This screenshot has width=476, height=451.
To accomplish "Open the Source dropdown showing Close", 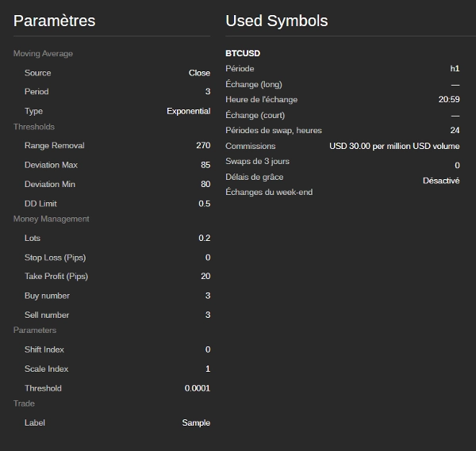I will (x=199, y=73).
